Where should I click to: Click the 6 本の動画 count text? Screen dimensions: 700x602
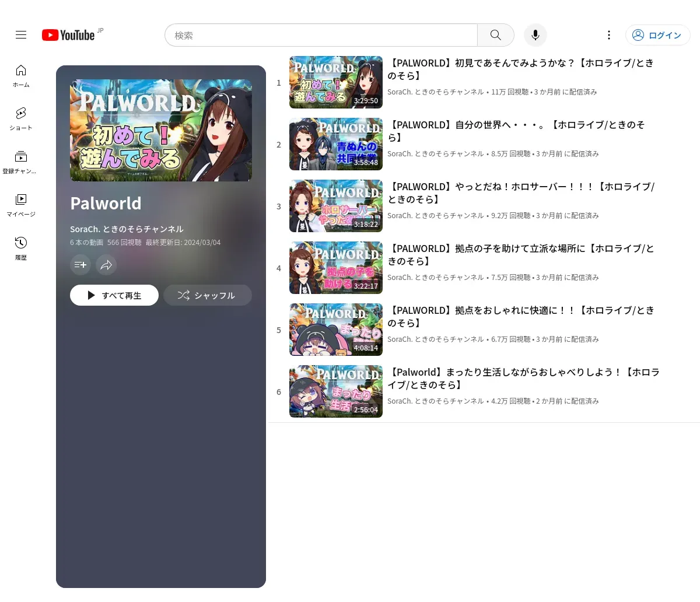point(86,243)
